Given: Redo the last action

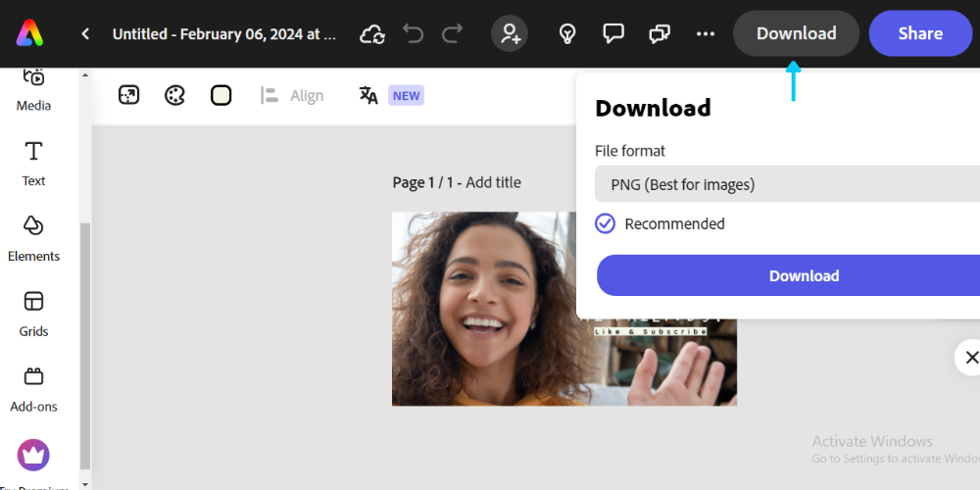Looking at the screenshot, I should coord(452,34).
